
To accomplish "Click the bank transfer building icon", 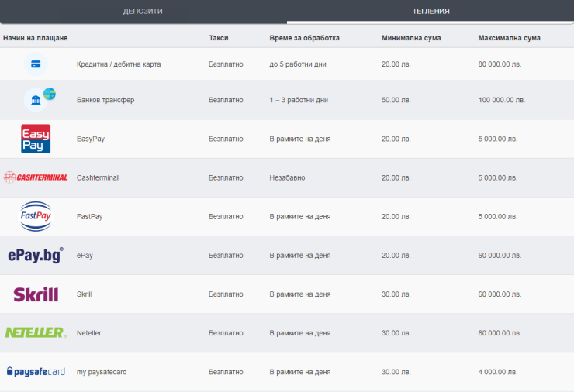I will (36, 100).
